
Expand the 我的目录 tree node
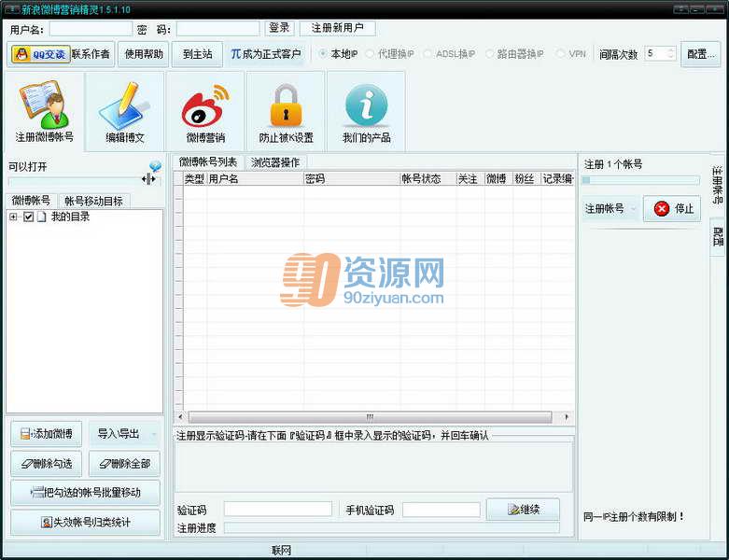13,217
